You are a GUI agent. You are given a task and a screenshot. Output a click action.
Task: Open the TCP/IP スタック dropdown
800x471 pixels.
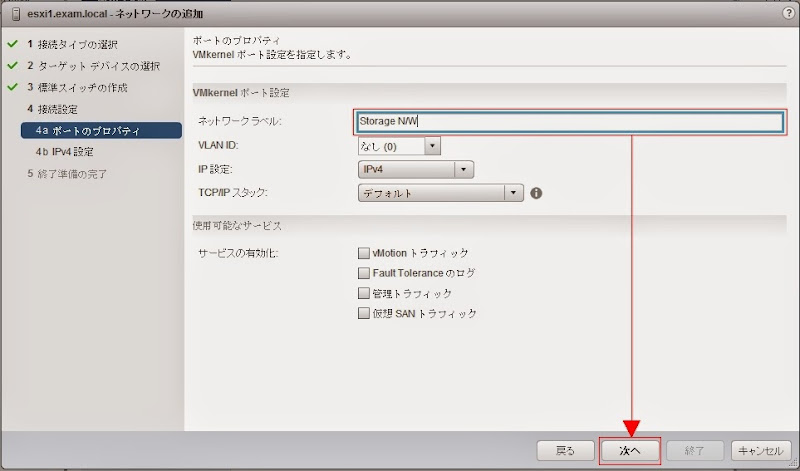[x=441, y=193]
